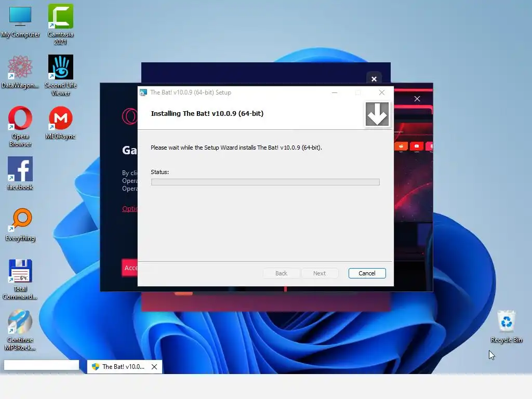The image size is (532, 399).
Task: Select the Everything search desktop icon
Action: pos(20,224)
